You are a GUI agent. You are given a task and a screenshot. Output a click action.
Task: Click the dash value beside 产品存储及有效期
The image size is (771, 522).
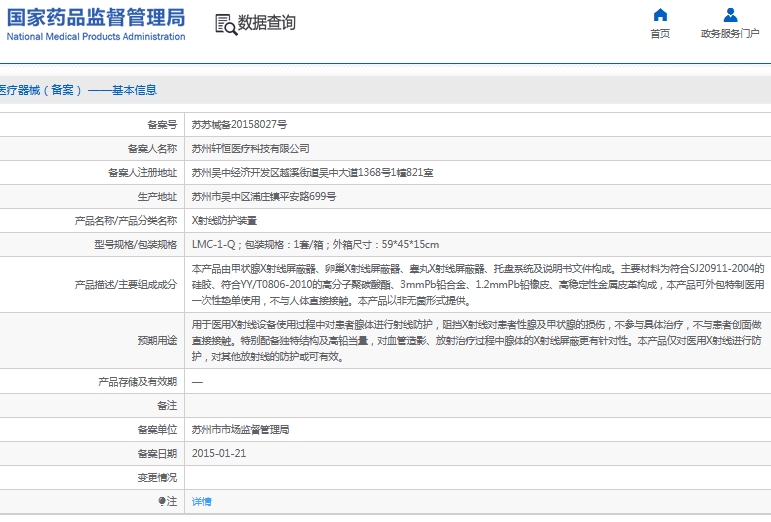(x=197, y=382)
